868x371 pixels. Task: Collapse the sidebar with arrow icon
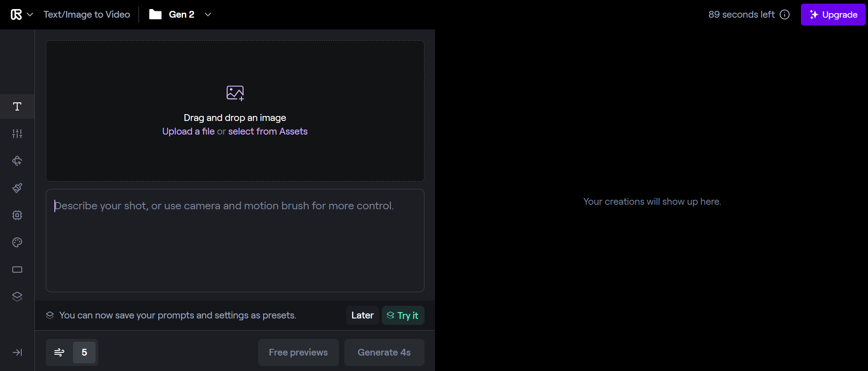[x=17, y=352]
